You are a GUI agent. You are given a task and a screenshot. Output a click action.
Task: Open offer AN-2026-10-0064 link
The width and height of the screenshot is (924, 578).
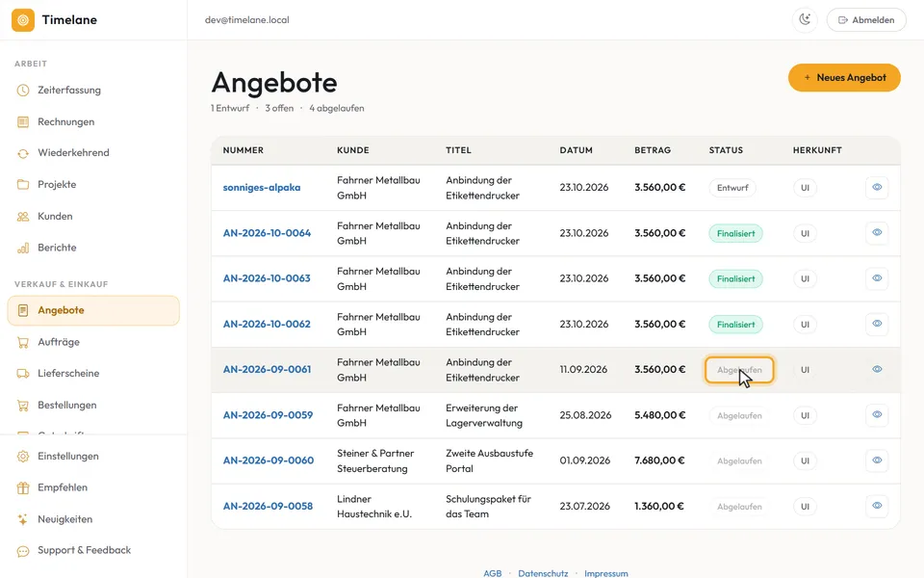[x=267, y=233]
